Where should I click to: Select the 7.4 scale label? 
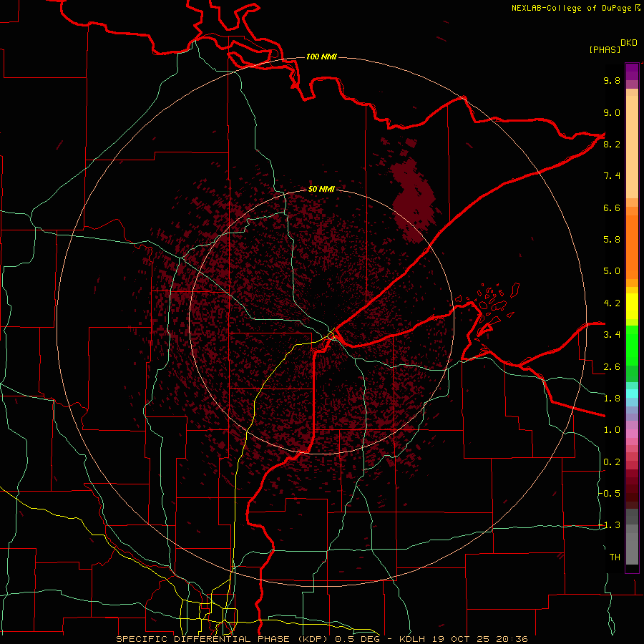[x=612, y=176]
